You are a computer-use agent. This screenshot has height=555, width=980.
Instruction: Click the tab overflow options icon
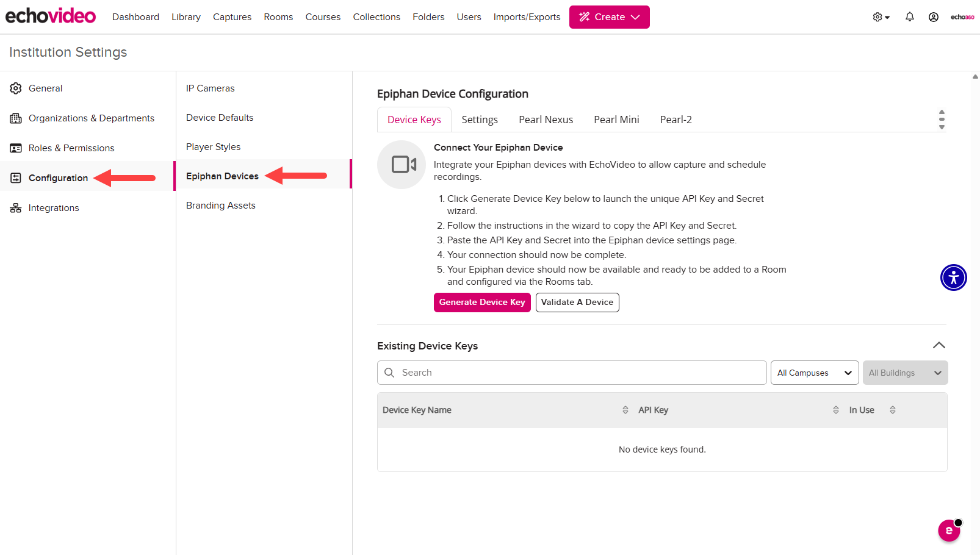click(x=942, y=120)
